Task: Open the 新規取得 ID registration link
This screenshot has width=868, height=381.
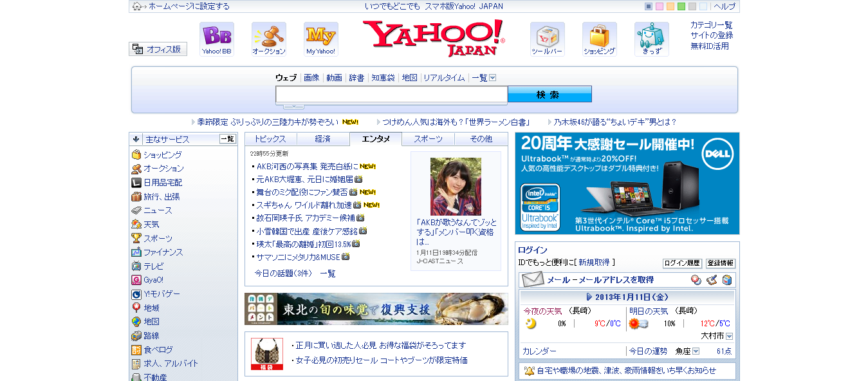Action: [x=594, y=263]
